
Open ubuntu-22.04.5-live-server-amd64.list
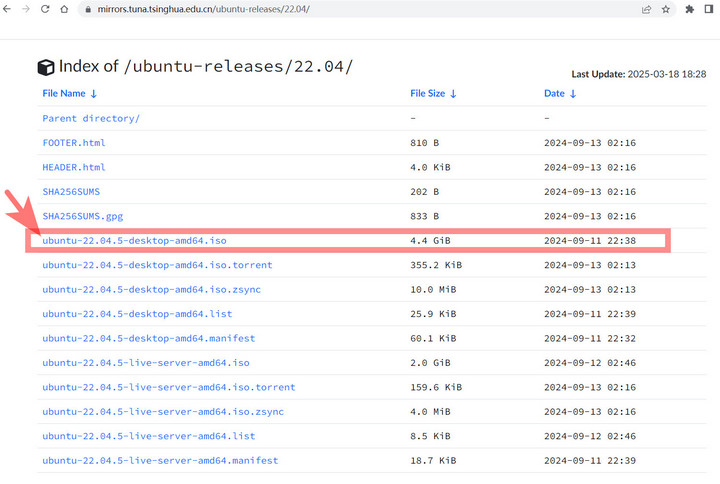149,436
